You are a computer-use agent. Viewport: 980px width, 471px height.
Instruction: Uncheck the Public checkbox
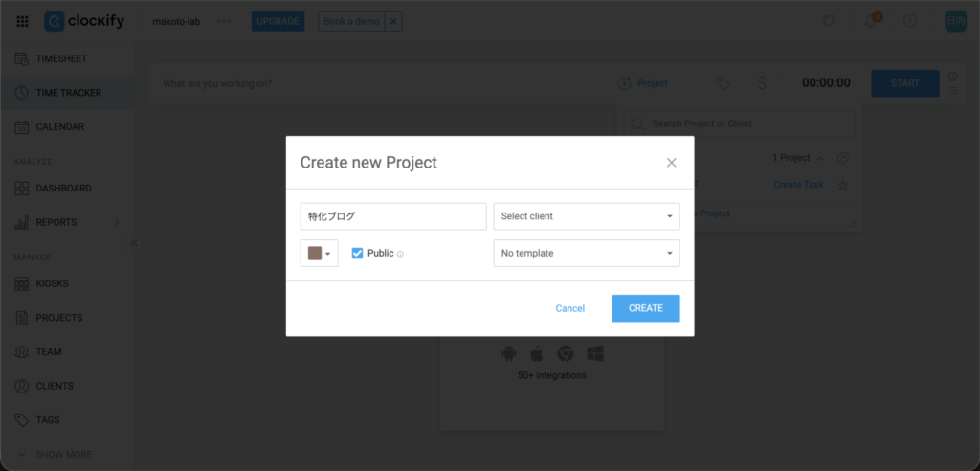tap(357, 253)
